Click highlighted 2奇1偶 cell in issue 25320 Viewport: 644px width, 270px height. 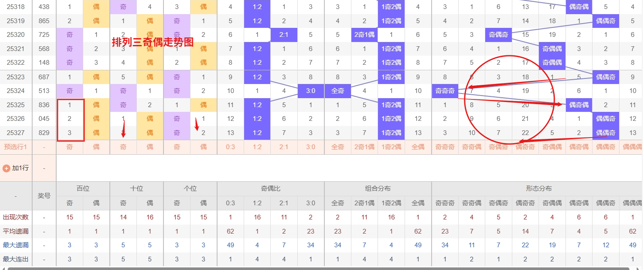[x=364, y=35]
